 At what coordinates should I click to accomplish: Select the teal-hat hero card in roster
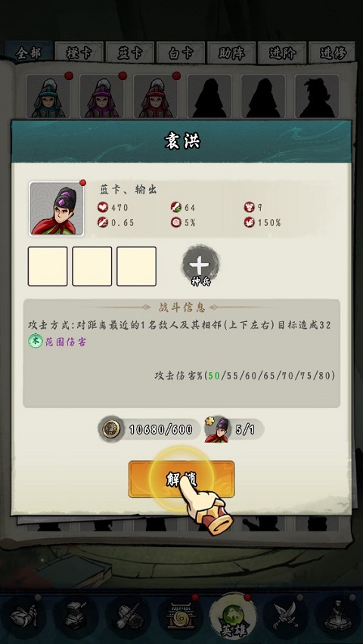48,98
